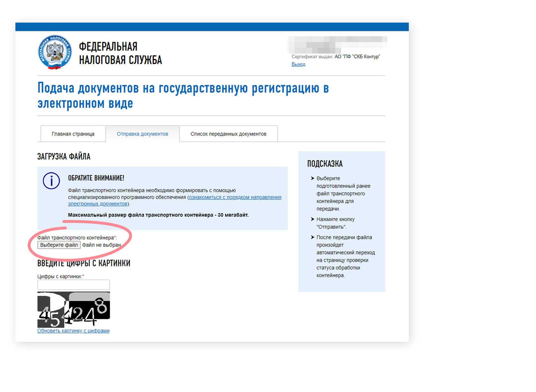This screenshot has width=536, height=392.
Task: Click the circled info icon in notice
Action: point(51,181)
